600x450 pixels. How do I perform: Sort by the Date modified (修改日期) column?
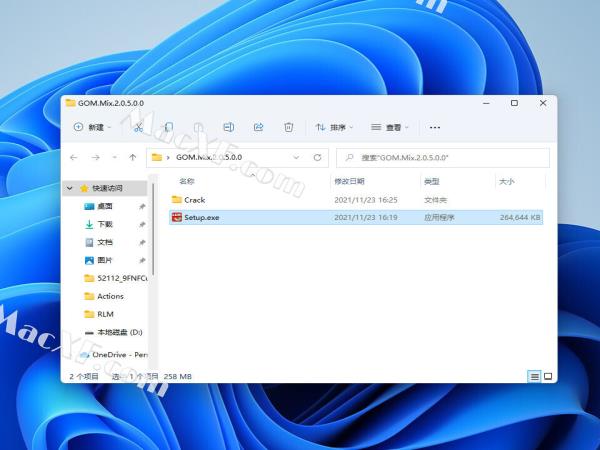(x=349, y=181)
